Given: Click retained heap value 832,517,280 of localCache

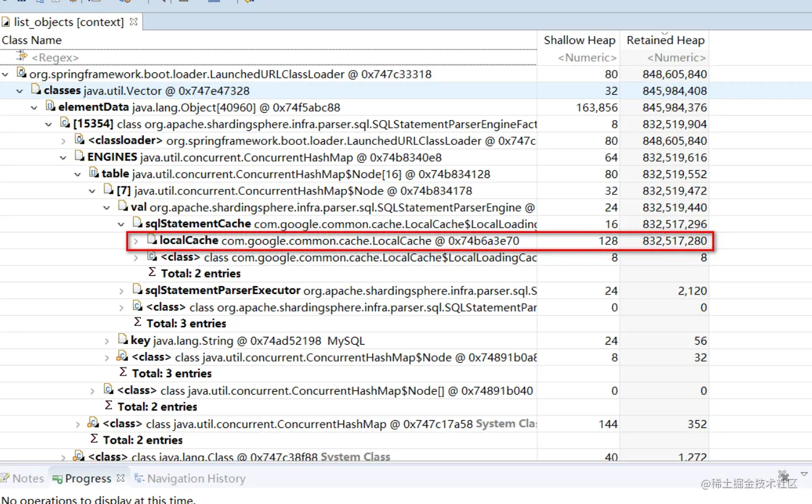Looking at the screenshot, I should pyautogui.click(x=675, y=240).
